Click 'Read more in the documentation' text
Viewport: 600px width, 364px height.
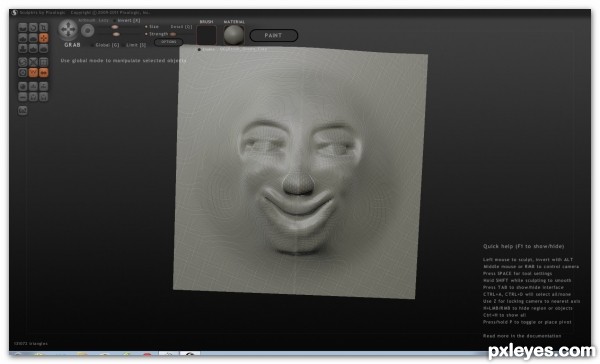tap(522, 336)
